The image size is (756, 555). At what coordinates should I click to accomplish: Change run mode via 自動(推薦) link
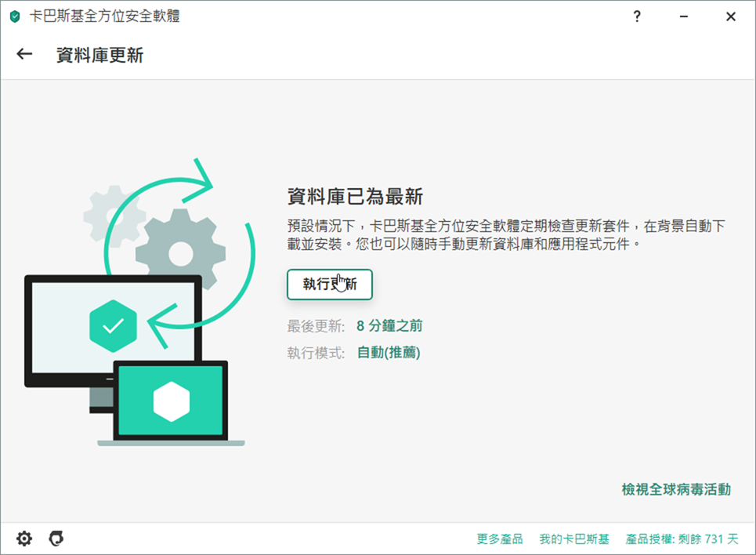coord(389,353)
